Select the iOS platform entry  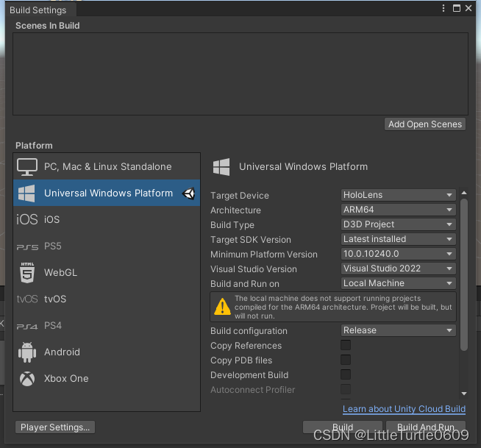coord(107,220)
